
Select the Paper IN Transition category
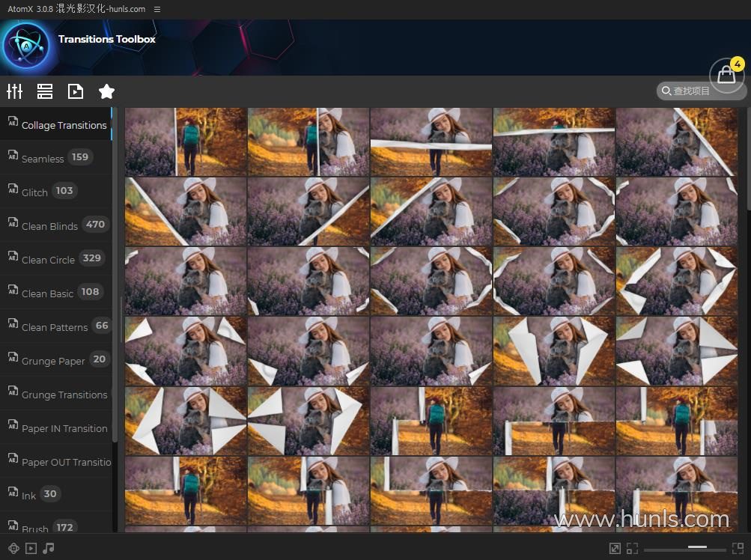pos(55,427)
